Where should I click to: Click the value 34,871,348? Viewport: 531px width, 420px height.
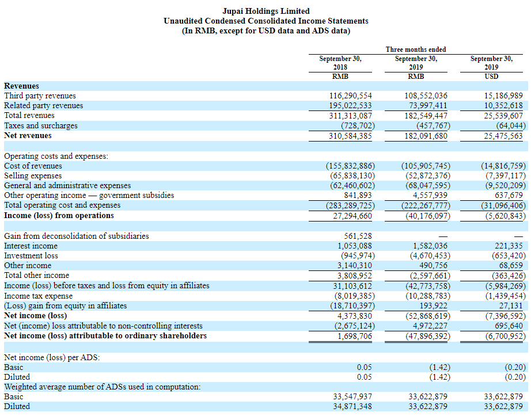[352, 406]
